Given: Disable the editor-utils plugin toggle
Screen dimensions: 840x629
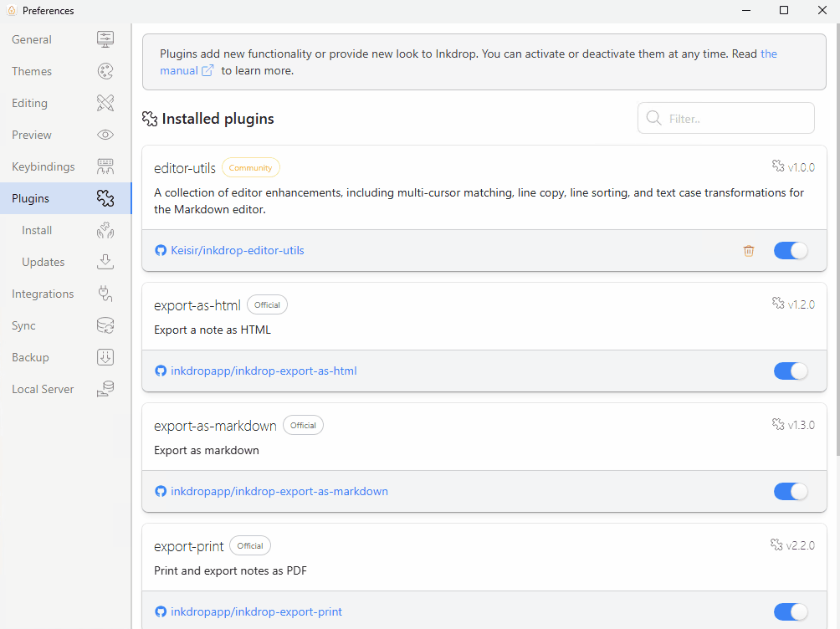Looking at the screenshot, I should (790, 250).
